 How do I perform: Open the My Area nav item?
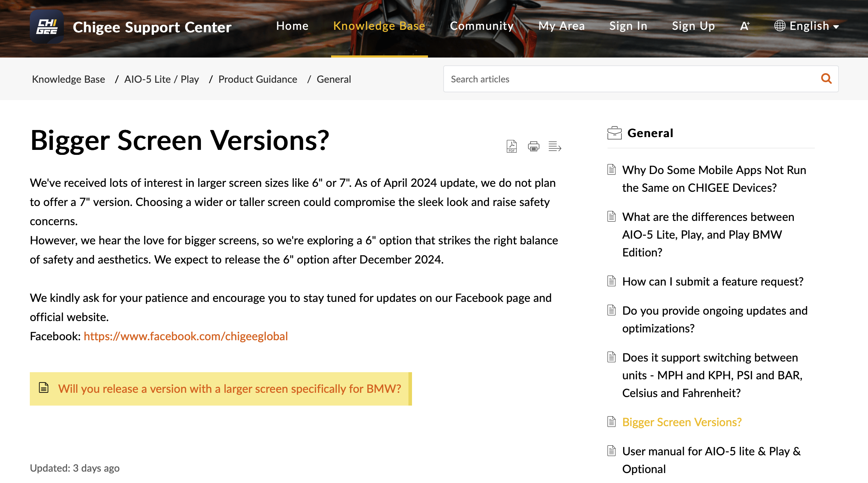tap(562, 26)
